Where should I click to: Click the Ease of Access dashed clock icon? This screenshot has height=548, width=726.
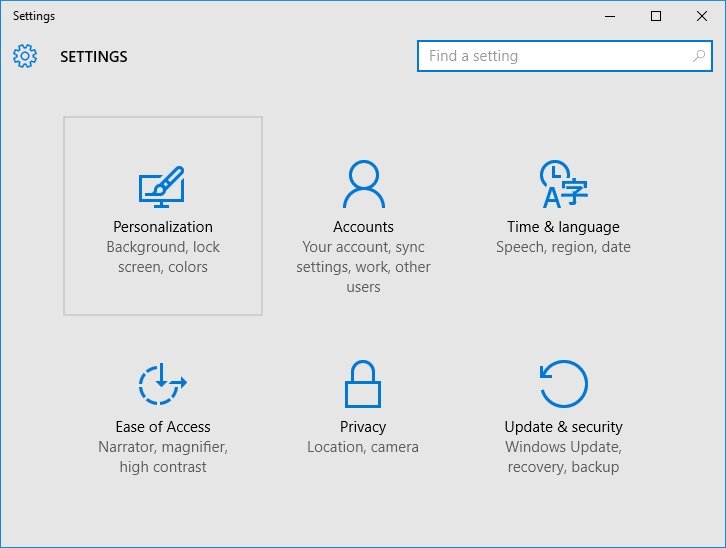tap(163, 384)
